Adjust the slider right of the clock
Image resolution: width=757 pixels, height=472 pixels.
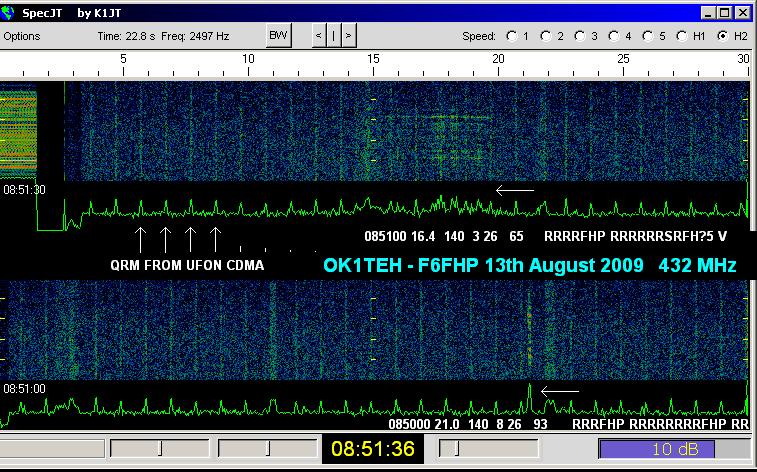(488, 449)
